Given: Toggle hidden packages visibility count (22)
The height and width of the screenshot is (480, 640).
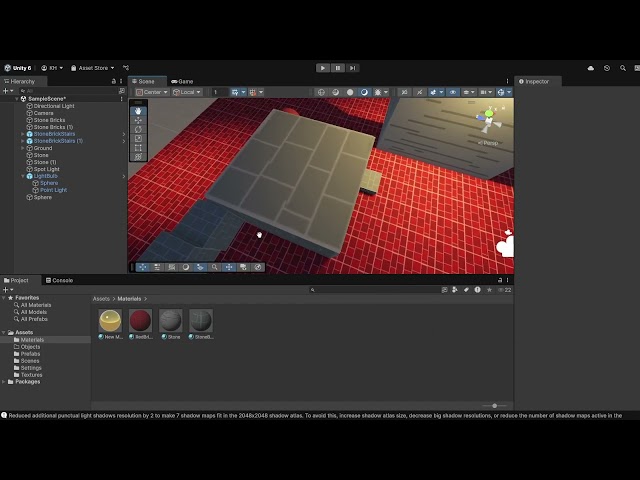Looking at the screenshot, I should [504, 290].
